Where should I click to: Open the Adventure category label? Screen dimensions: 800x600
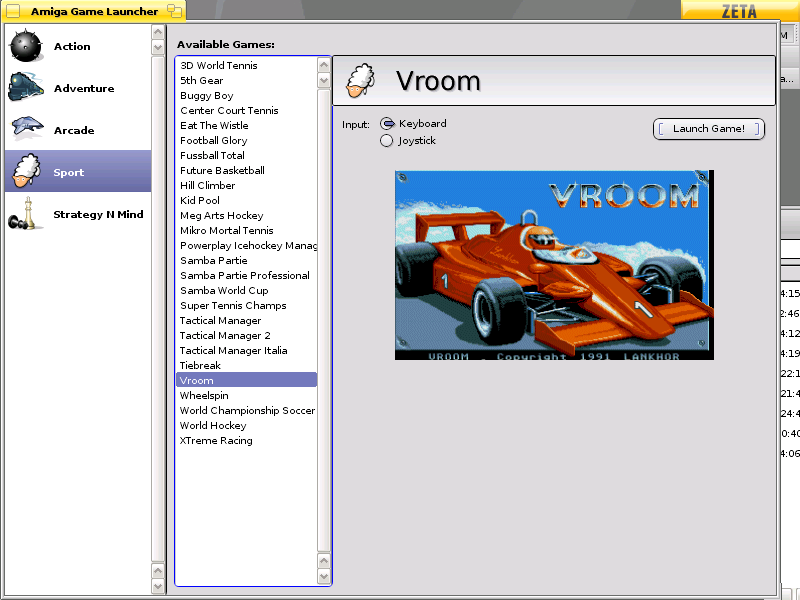[84, 88]
